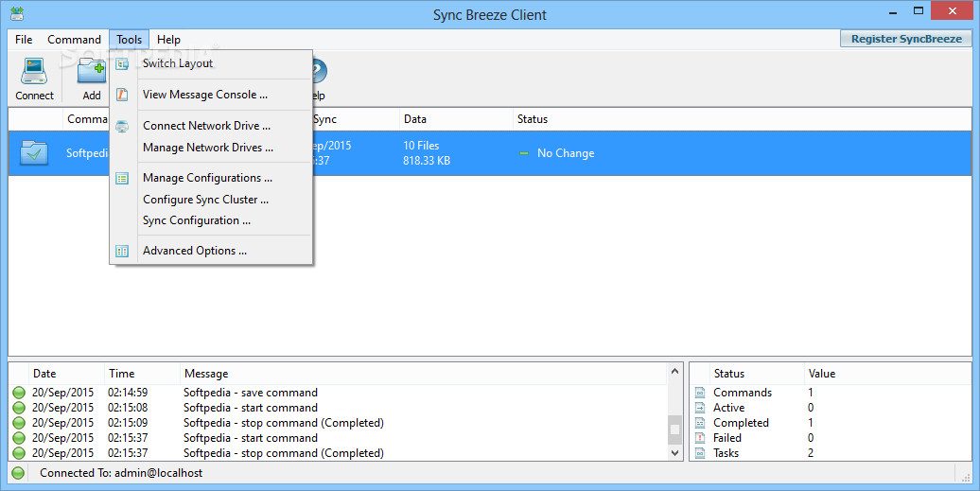Image resolution: width=980 pixels, height=491 pixels.
Task: Open View Message Console
Action: [211, 95]
